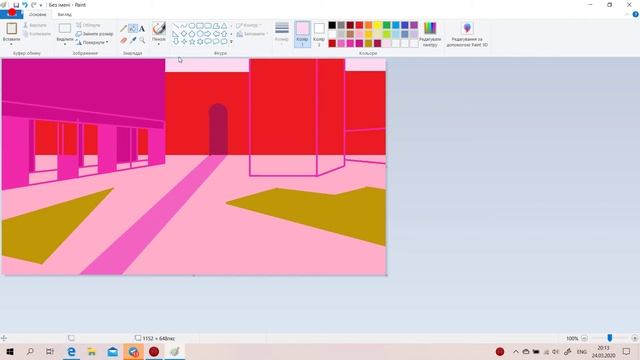Click the Copy button
Image resolution: width=640 pixels, height=360 pixels.
(x=37, y=34)
